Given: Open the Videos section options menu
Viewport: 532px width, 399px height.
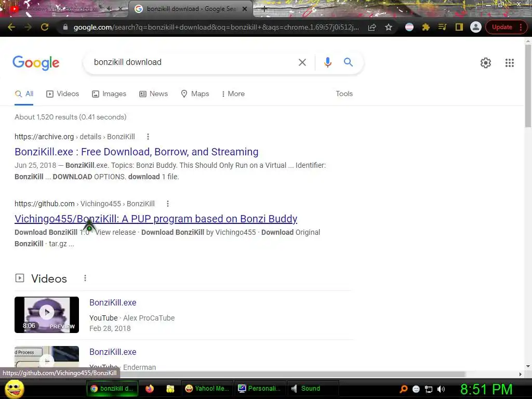Looking at the screenshot, I should pos(85,278).
